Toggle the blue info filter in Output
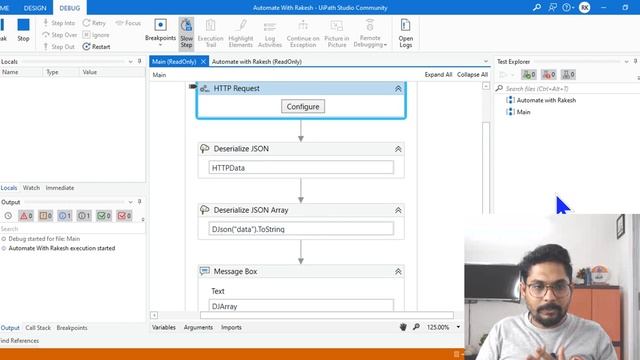640x360 pixels. (65, 216)
